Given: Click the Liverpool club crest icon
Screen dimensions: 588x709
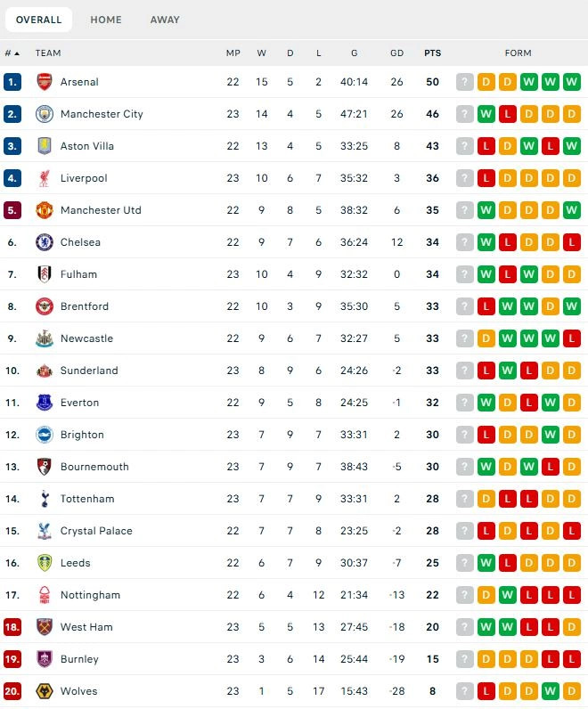Looking at the screenshot, I should (x=45, y=178).
